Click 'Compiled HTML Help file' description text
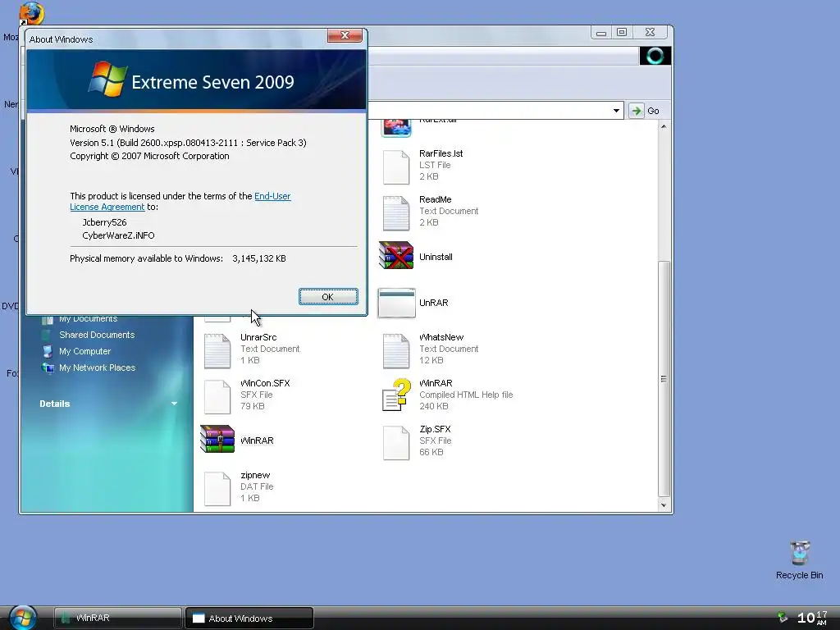 (466, 395)
